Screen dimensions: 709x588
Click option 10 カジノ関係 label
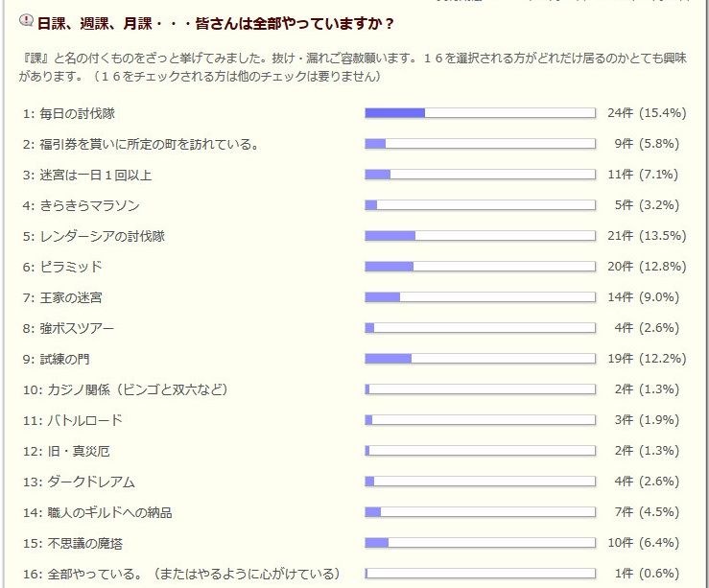tap(126, 389)
